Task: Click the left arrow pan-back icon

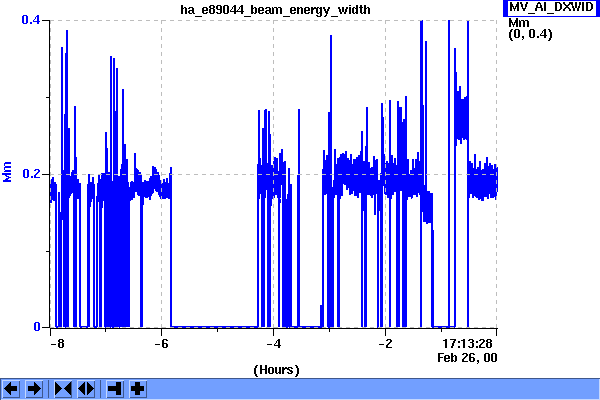Action: click(x=11, y=388)
